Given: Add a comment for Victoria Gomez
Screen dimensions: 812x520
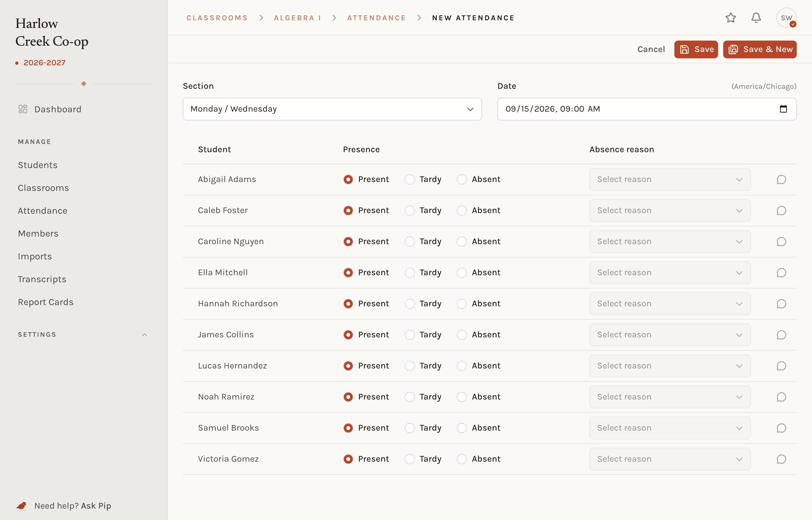Looking at the screenshot, I should click(x=781, y=459).
